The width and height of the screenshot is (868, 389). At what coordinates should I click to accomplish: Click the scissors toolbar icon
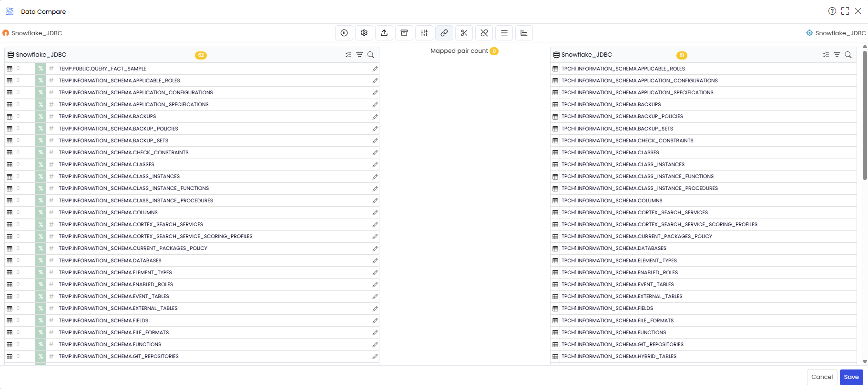[464, 33]
